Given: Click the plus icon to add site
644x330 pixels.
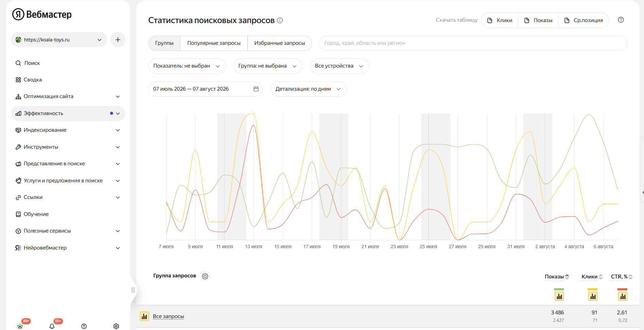Looking at the screenshot, I should pos(118,40).
